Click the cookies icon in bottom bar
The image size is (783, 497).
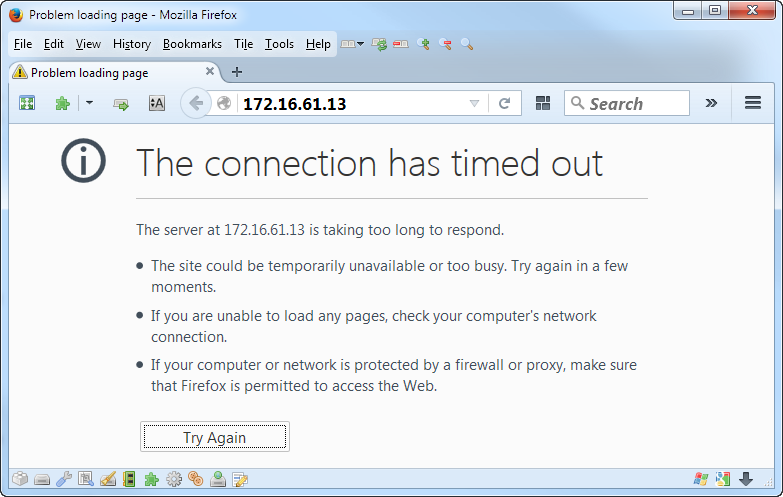[x=195, y=479]
